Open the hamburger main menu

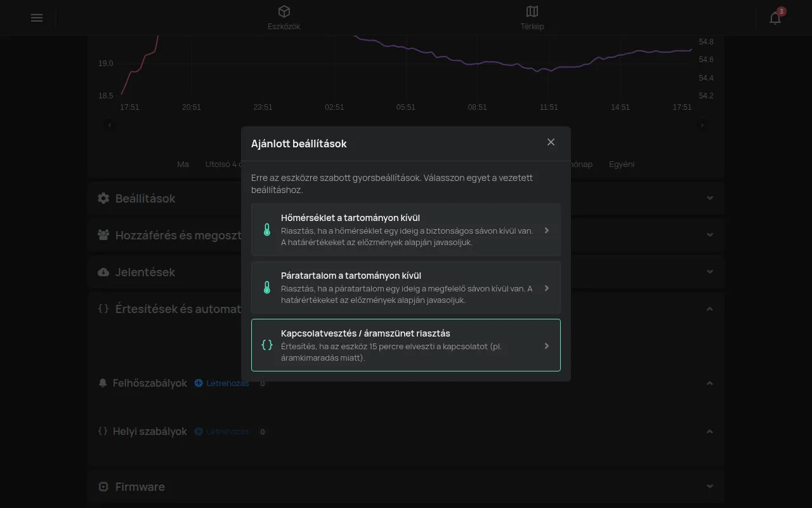(37, 18)
